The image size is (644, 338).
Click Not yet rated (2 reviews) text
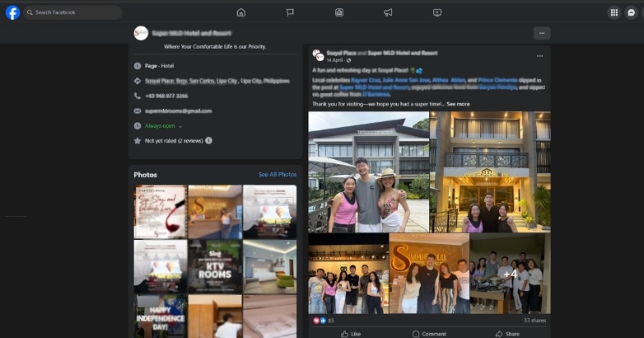point(173,141)
